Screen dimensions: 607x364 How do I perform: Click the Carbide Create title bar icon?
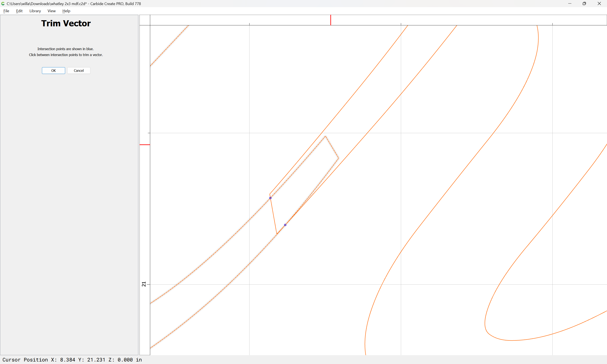[3, 4]
